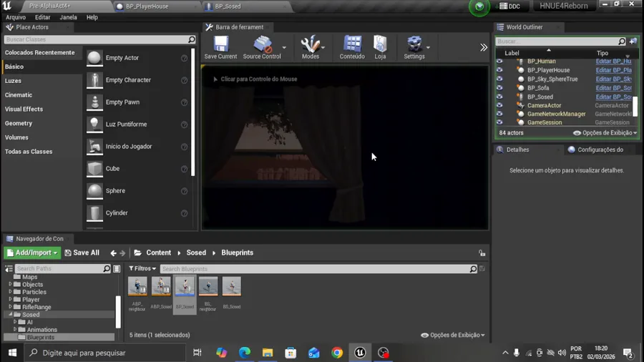The height and width of the screenshot is (362, 644).
Task: Toggle visibility of BP_Sosed actor
Action: click(x=499, y=97)
